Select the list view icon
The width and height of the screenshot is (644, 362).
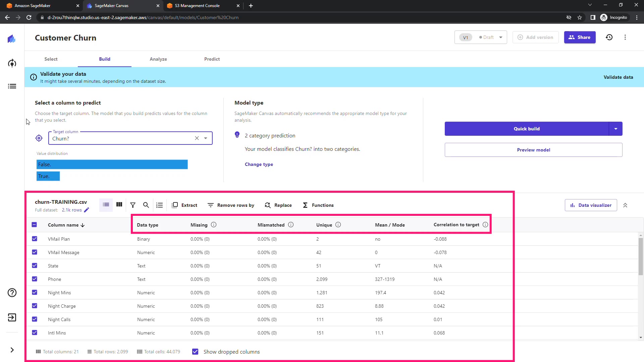point(106,204)
